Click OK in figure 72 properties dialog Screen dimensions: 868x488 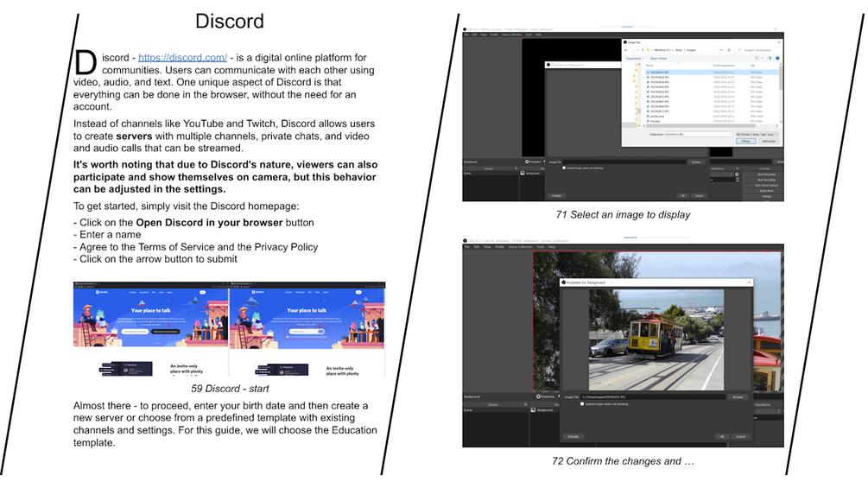[x=722, y=436]
